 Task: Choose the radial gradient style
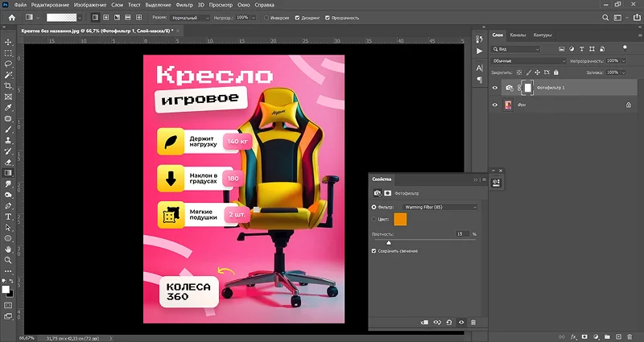tap(106, 18)
